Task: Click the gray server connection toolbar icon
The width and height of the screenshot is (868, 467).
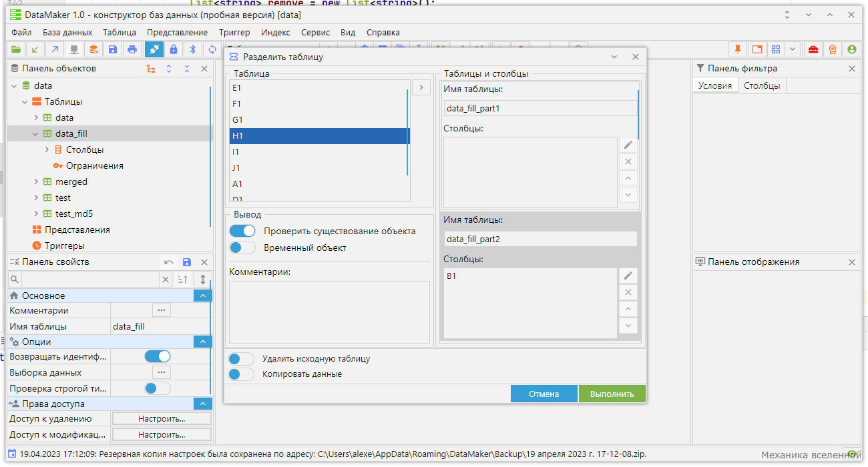Action: pyautogui.click(x=74, y=49)
